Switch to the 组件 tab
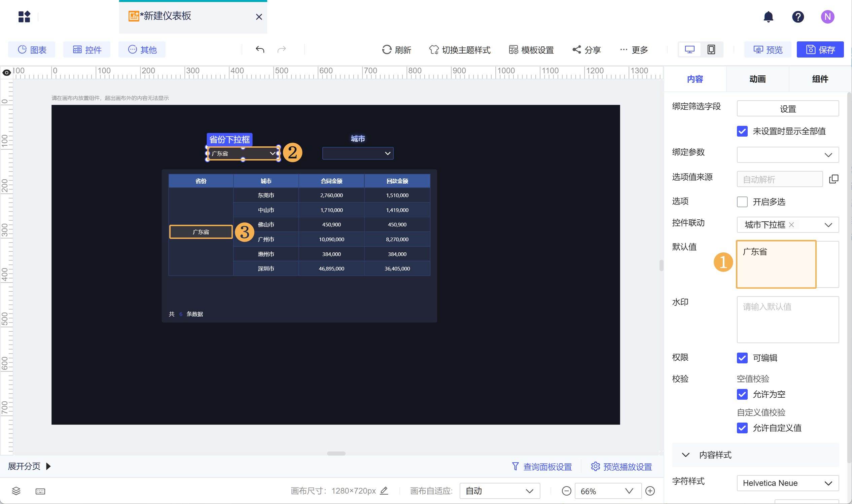 (x=820, y=79)
